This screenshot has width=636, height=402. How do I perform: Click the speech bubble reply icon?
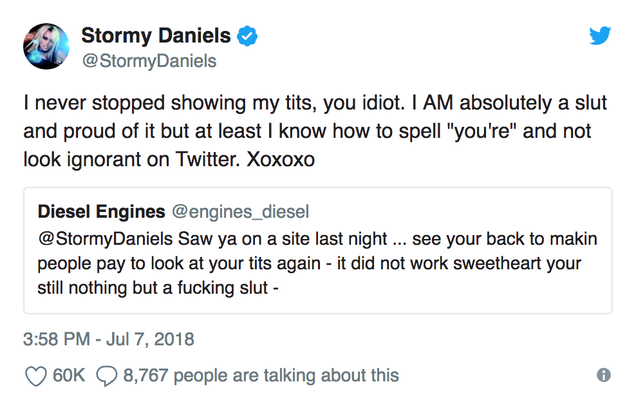[107, 376]
